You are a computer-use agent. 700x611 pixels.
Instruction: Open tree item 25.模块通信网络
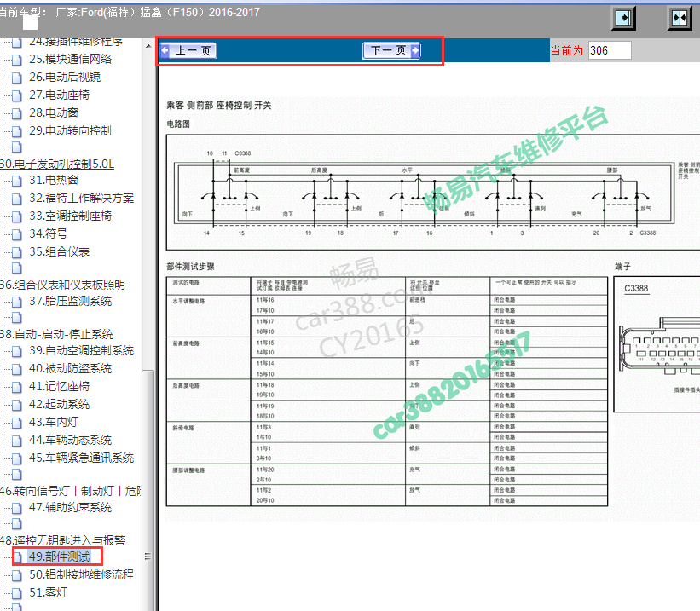pos(70,59)
